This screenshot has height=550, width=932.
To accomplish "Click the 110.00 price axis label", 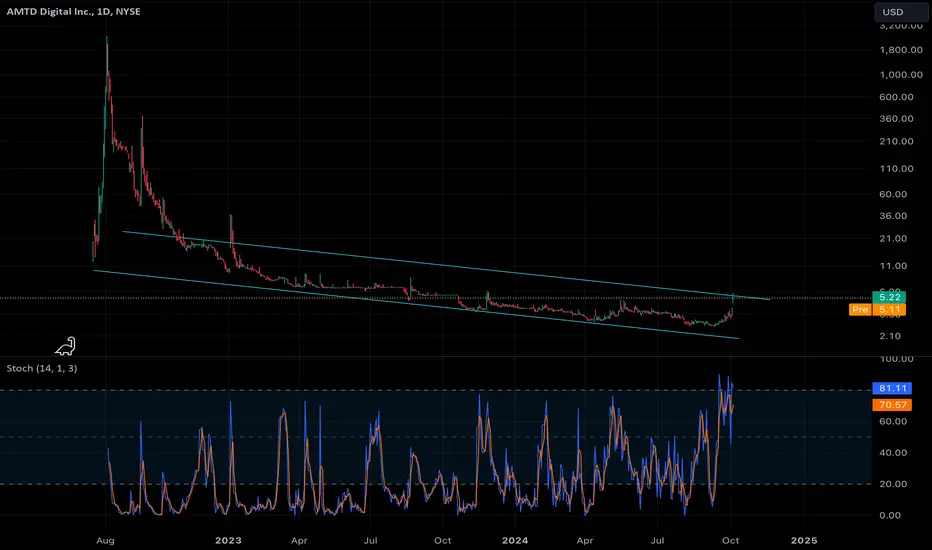I will click(x=896, y=169).
